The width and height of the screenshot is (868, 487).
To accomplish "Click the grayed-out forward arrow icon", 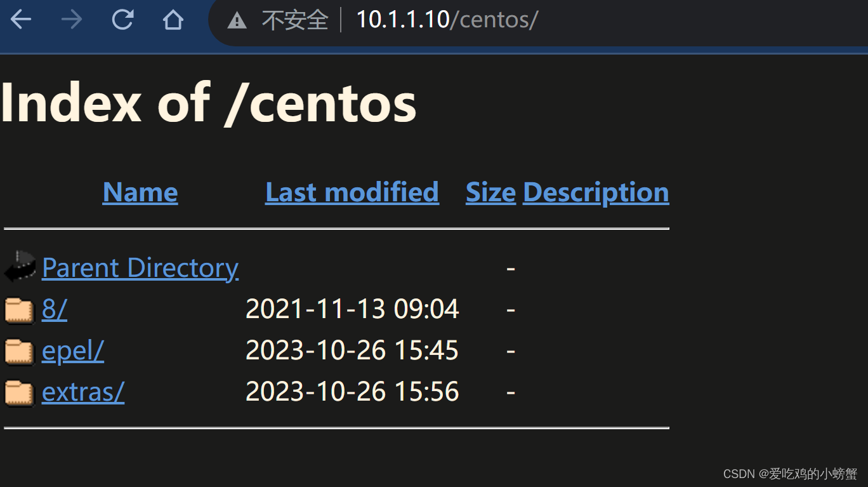I will [72, 19].
